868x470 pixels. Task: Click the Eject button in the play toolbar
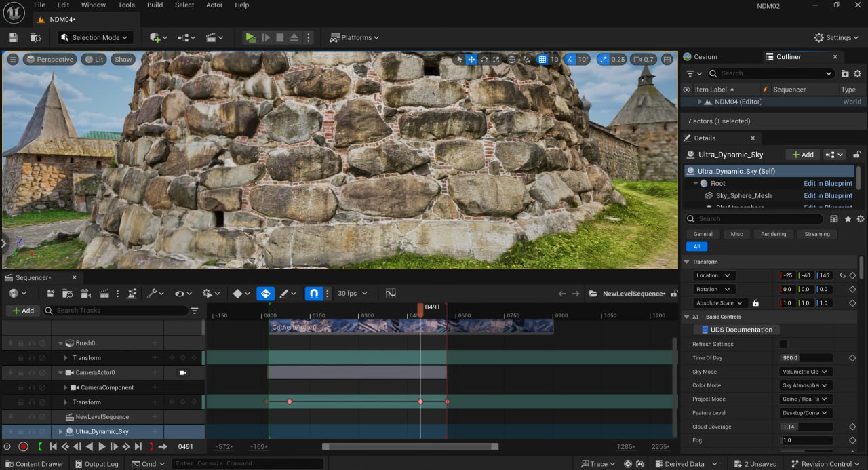tap(294, 37)
